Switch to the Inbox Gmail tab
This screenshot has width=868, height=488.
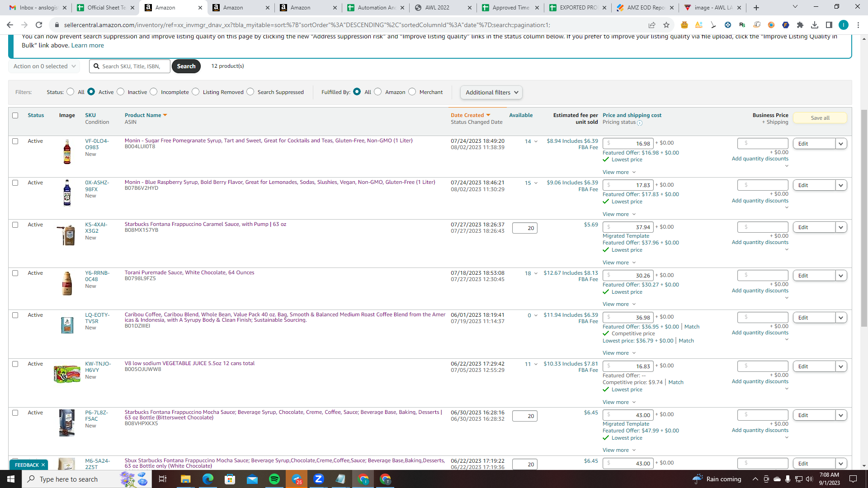coord(38,8)
